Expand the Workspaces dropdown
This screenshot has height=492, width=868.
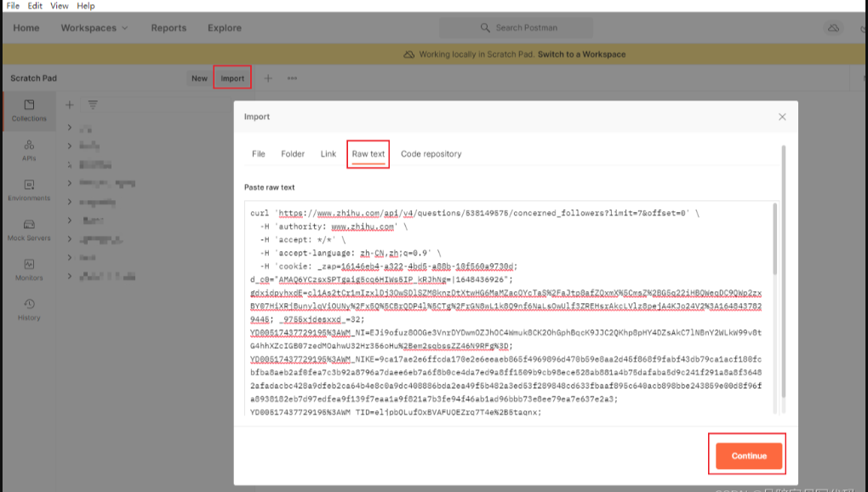click(94, 28)
